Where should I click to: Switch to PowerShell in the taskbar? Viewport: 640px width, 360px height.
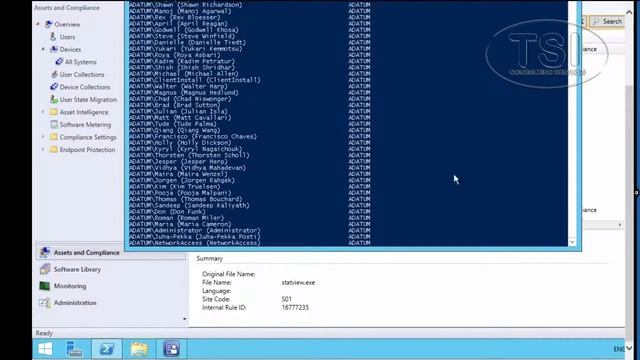pos(107,349)
